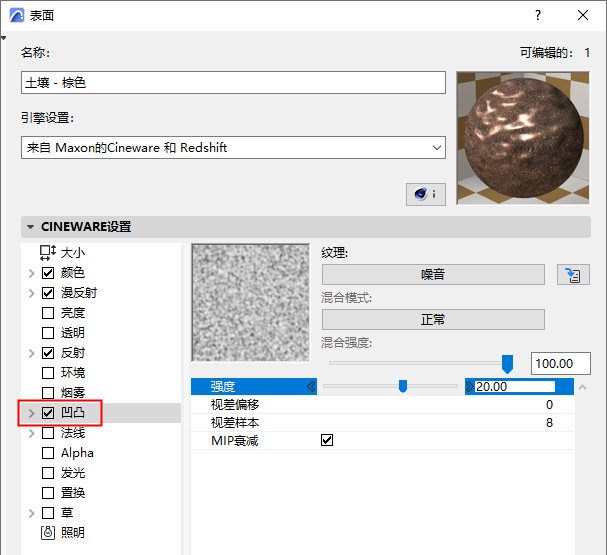Uncheck the 凹凸 channel checkbox
The height and width of the screenshot is (555, 607).
pos(48,413)
